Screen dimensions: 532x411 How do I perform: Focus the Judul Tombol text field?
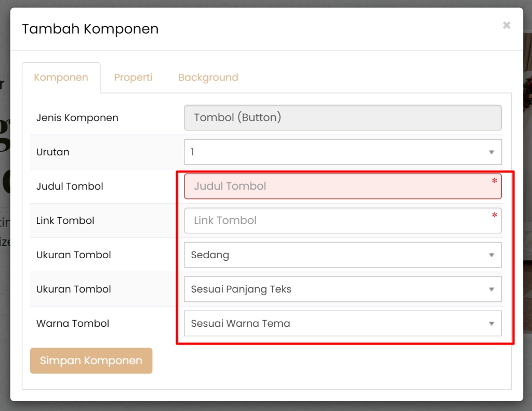338,187
